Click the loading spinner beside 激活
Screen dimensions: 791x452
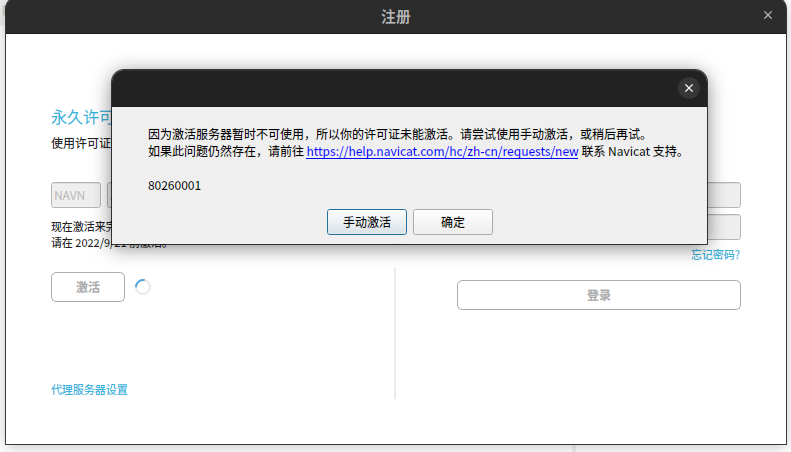tap(143, 287)
